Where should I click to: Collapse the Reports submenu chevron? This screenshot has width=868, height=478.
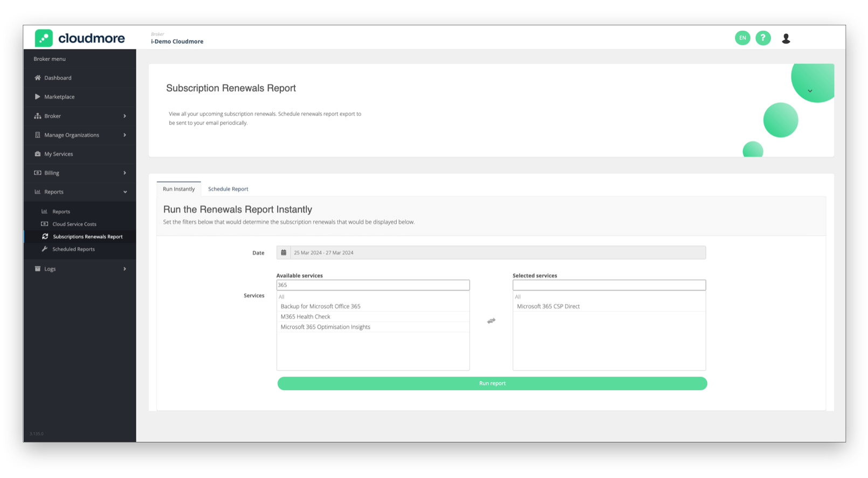[125, 192]
